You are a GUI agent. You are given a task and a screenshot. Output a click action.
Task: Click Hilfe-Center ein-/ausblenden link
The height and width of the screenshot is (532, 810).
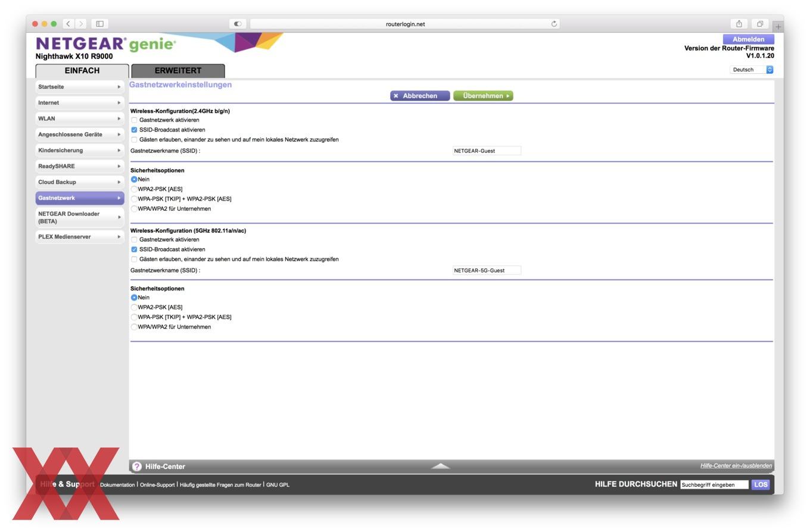tap(736, 466)
